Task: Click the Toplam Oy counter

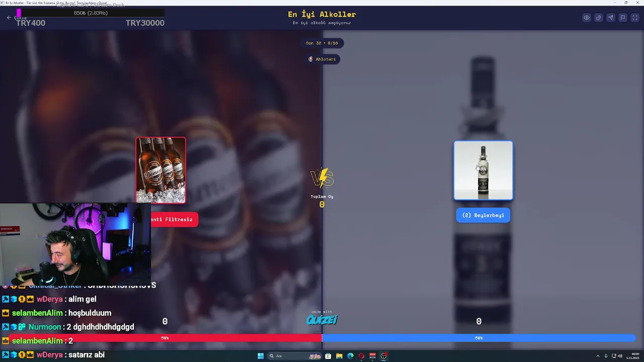Action: (322, 201)
